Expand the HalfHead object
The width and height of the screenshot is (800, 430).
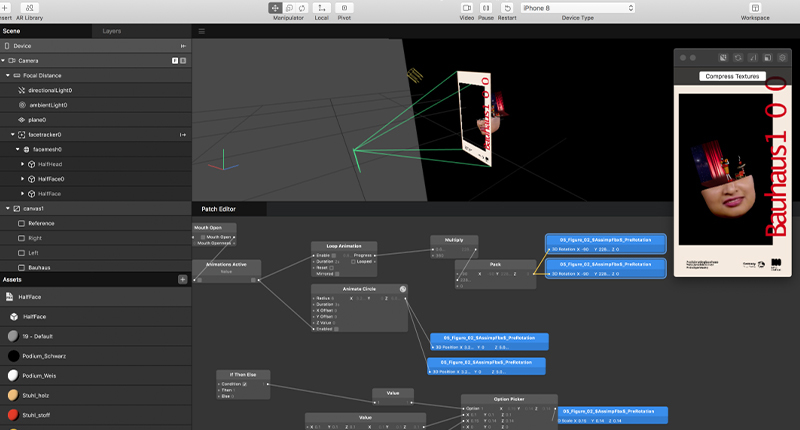point(23,164)
